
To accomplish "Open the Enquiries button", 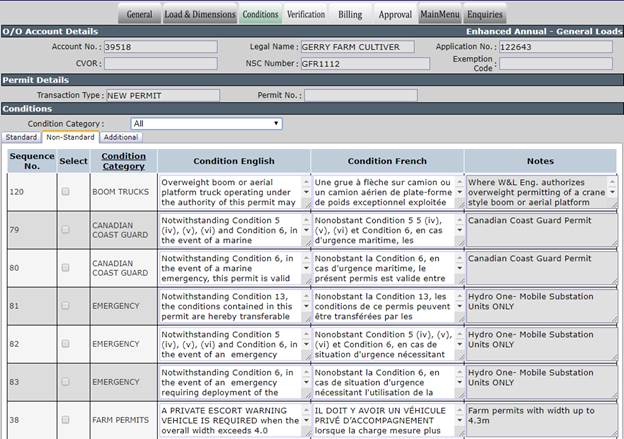I will (x=484, y=14).
